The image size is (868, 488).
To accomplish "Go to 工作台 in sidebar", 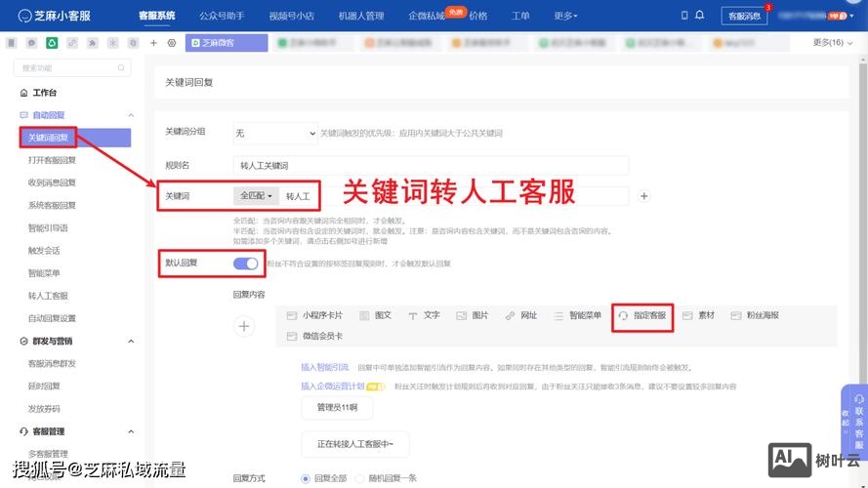I will 44,93.
